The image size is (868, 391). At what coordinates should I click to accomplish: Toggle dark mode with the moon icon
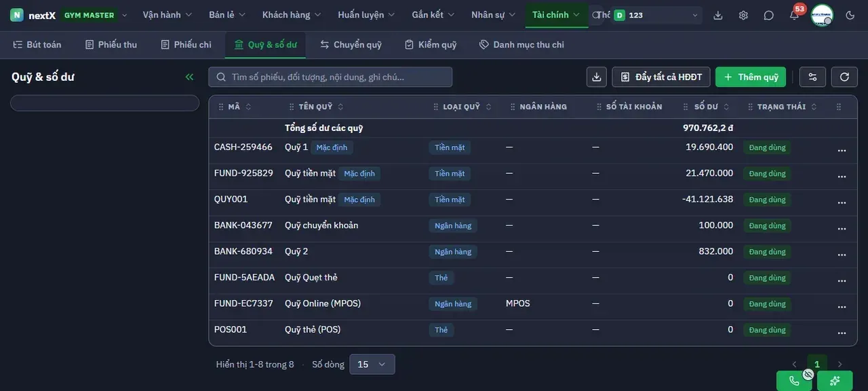(850, 15)
